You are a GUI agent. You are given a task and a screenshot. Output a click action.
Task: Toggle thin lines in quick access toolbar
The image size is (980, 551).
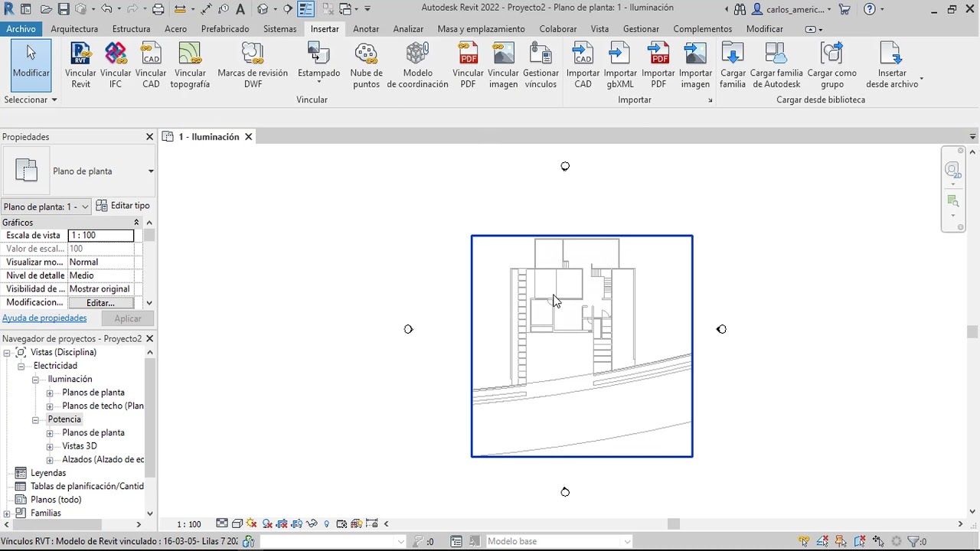pyautogui.click(x=305, y=9)
